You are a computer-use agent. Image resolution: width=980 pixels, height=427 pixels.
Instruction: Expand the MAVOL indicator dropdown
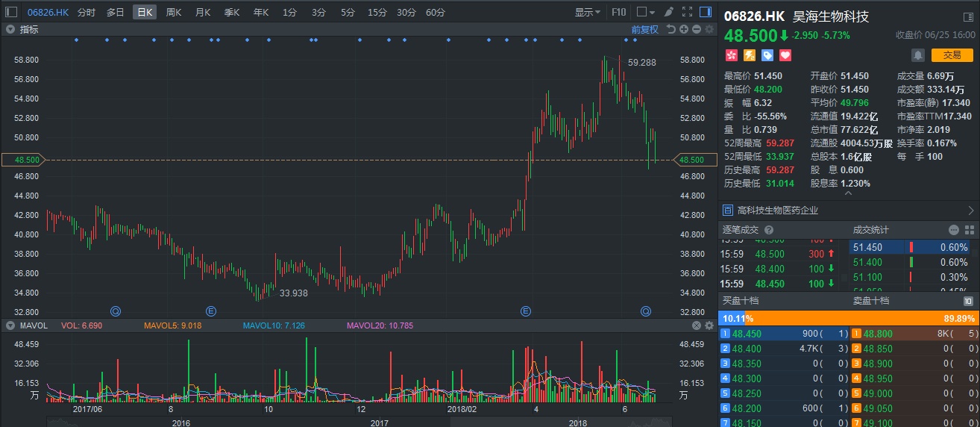click(x=10, y=325)
